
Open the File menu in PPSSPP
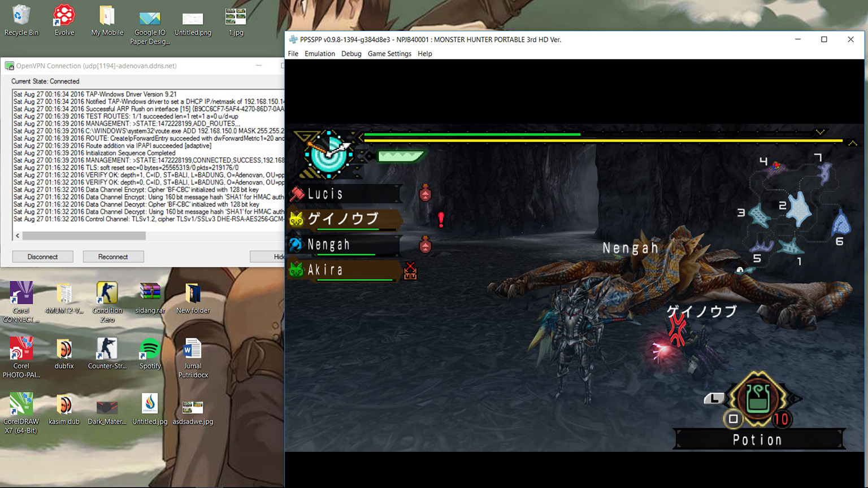coord(293,54)
